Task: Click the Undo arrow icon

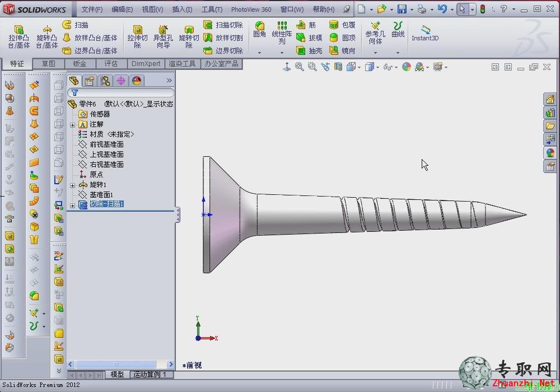Action: (x=442, y=9)
